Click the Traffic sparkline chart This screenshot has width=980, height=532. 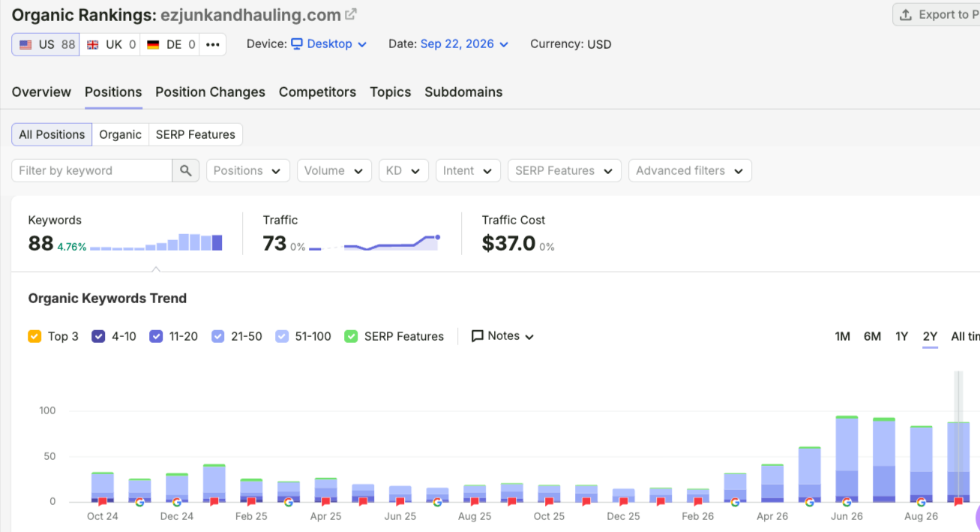(374, 242)
